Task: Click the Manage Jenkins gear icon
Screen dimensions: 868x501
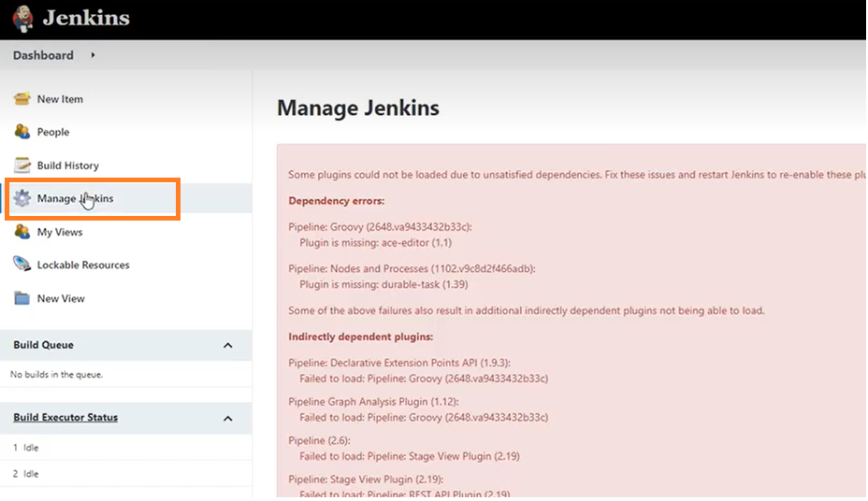Action: click(22, 198)
